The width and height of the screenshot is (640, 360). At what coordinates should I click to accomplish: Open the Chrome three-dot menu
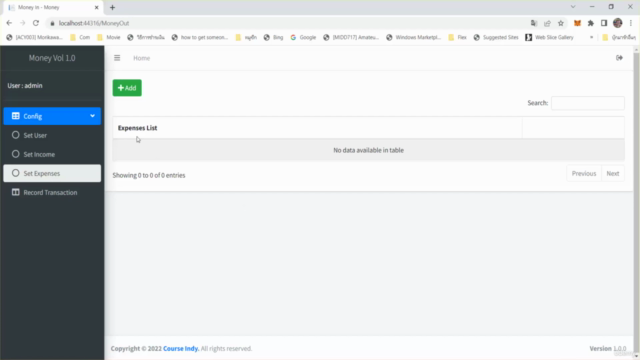click(x=631, y=23)
